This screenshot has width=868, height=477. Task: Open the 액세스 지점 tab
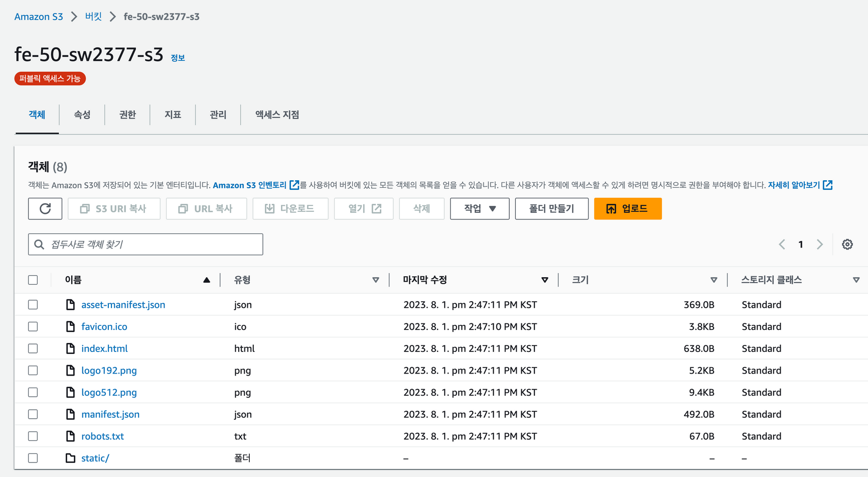click(277, 115)
